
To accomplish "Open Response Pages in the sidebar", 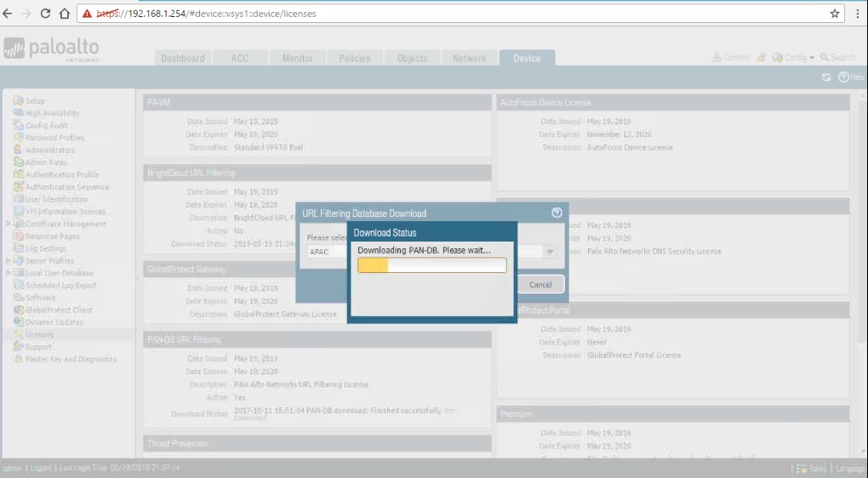I will click(x=53, y=236).
